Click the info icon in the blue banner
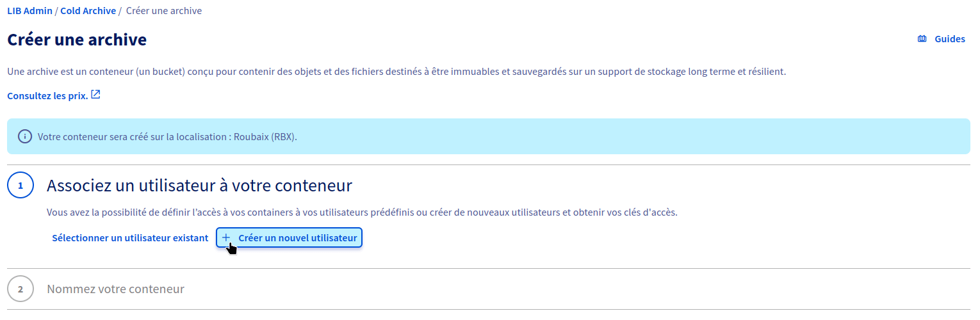The image size is (980, 320). point(24,136)
